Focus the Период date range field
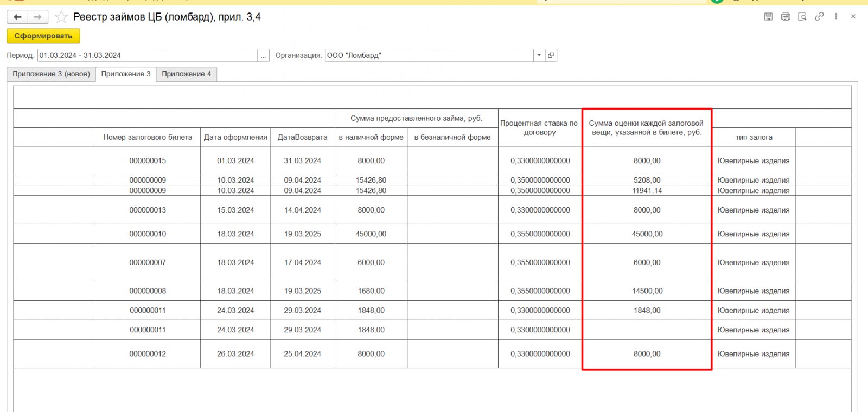Screen dimensions: 868x412 coord(148,55)
